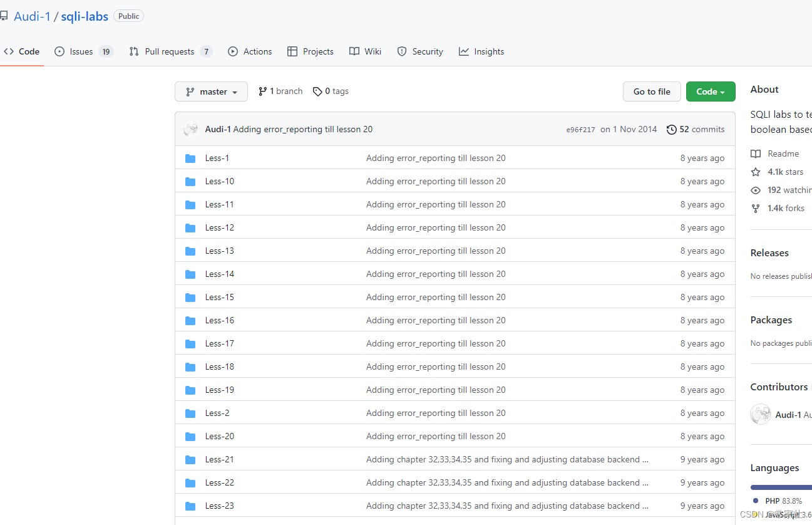Switch to the Code tab
Screen dimensions: 812x525
coord(22,52)
